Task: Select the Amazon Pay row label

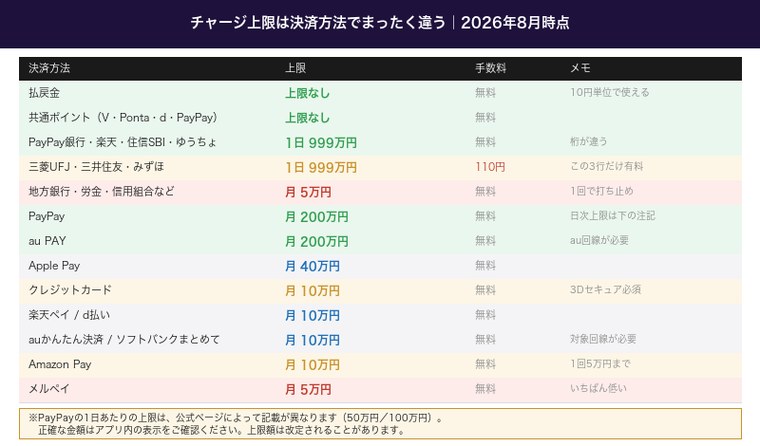Action: coord(60,364)
